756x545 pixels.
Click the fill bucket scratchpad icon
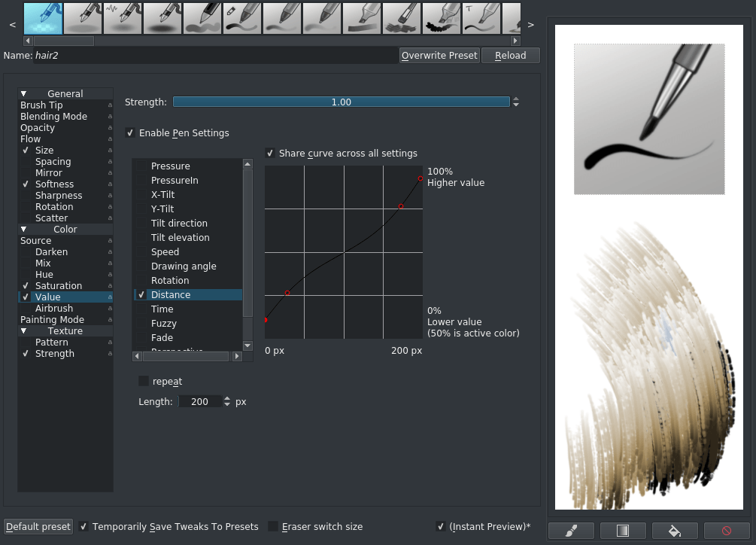click(x=674, y=531)
